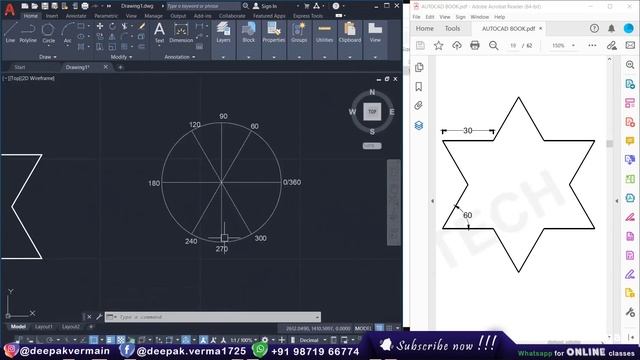Open the command line history arrow
This screenshot has width=640, height=360.
pyautogui.click(x=317, y=317)
